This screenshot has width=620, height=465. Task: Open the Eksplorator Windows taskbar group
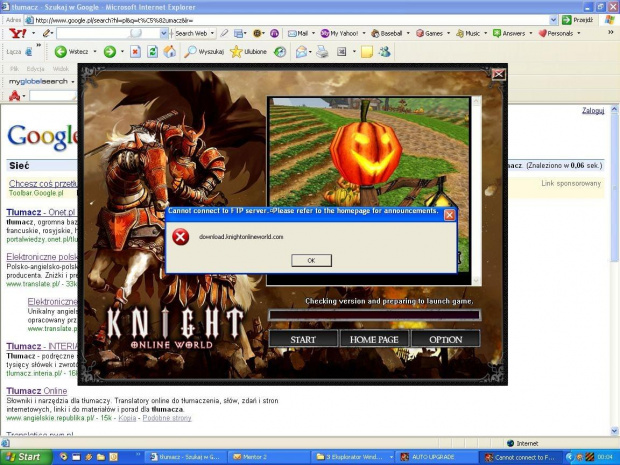pyautogui.click(x=353, y=457)
